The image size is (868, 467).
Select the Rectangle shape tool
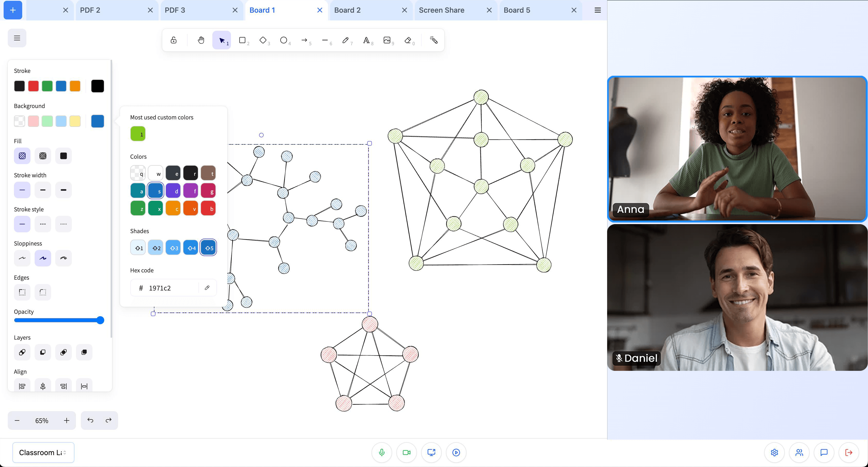coord(242,40)
